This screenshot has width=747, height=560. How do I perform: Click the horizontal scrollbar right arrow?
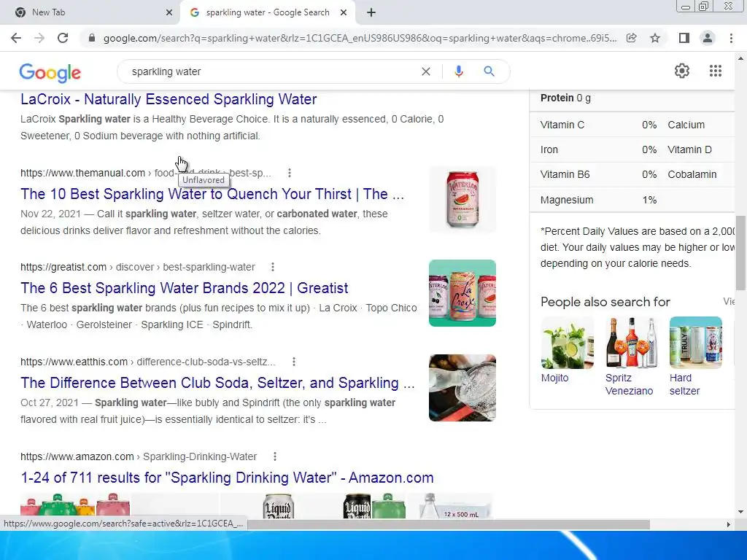[728, 525]
